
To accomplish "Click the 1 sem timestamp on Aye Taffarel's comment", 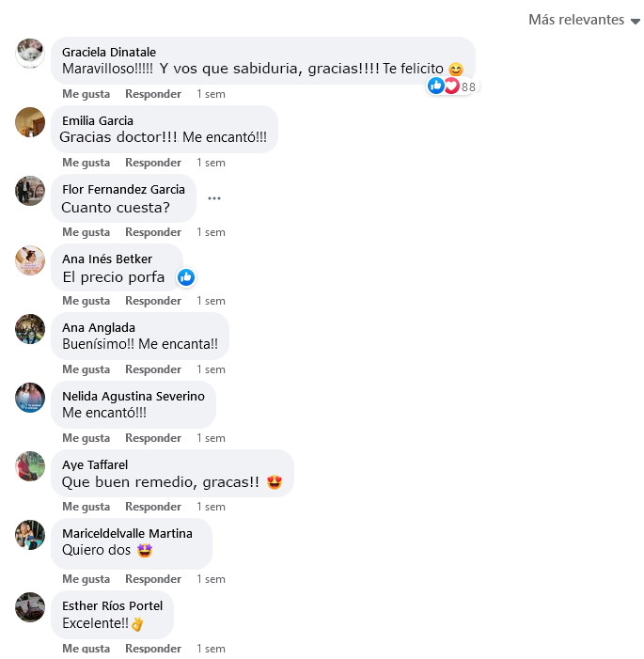I will (x=211, y=507).
